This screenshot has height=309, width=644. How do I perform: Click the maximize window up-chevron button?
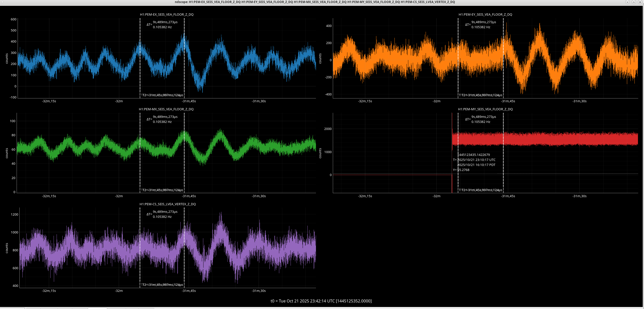coord(634,2)
